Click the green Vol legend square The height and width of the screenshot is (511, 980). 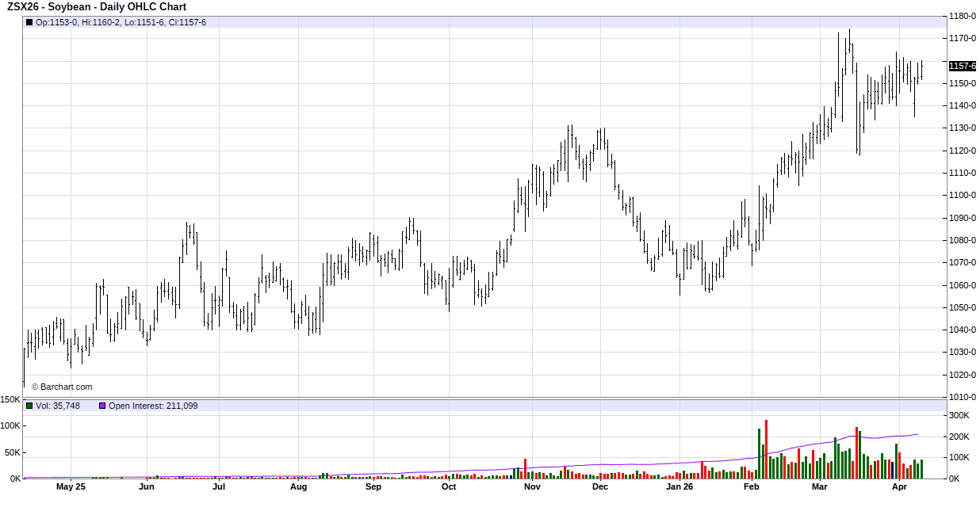coord(29,406)
